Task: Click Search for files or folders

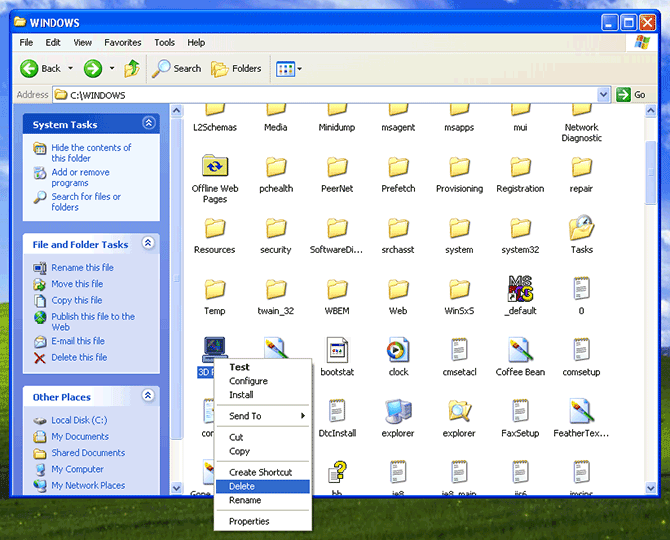Action: 86,202
